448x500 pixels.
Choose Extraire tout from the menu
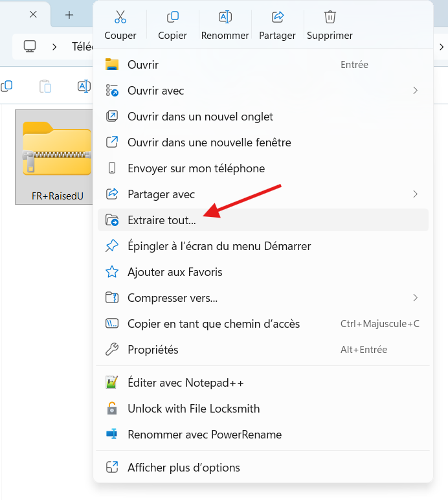coord(161,220)
